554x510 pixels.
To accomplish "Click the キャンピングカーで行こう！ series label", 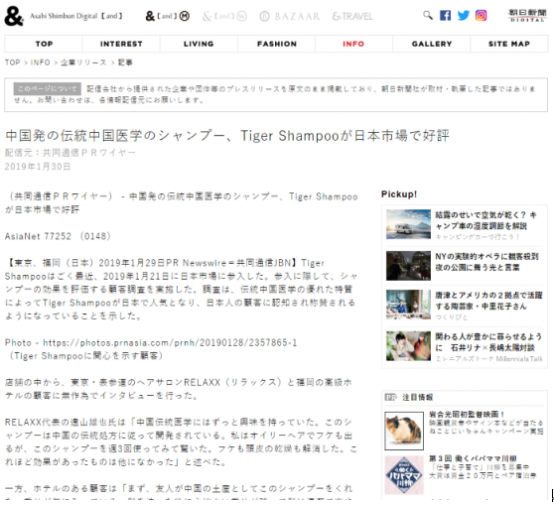I will [477, 237].
